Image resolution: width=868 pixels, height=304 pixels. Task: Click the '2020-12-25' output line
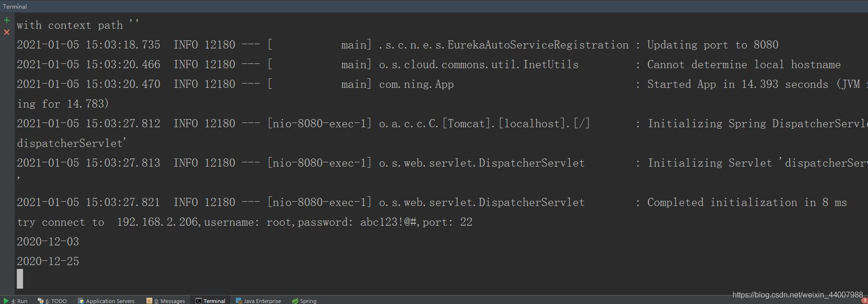tap(48, 261)
